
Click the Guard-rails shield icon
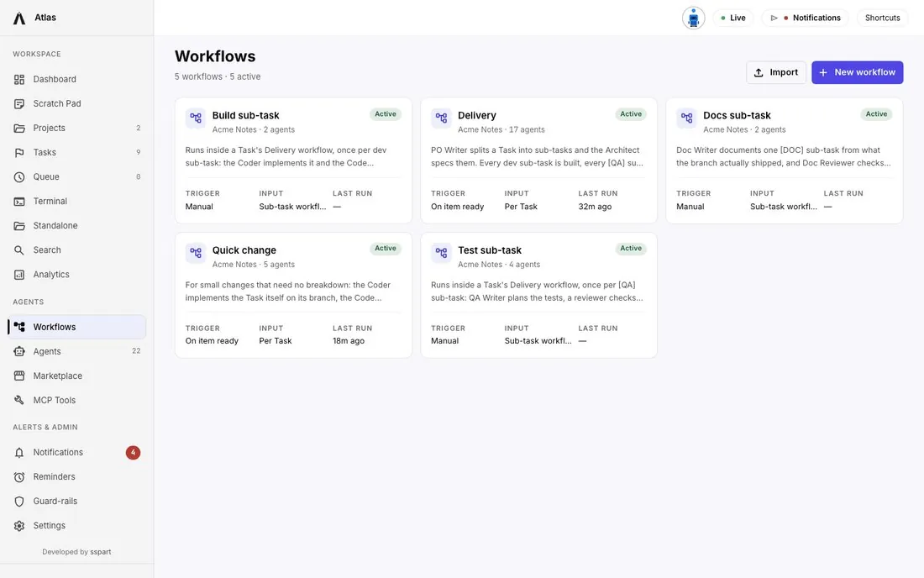coord(19,502)
